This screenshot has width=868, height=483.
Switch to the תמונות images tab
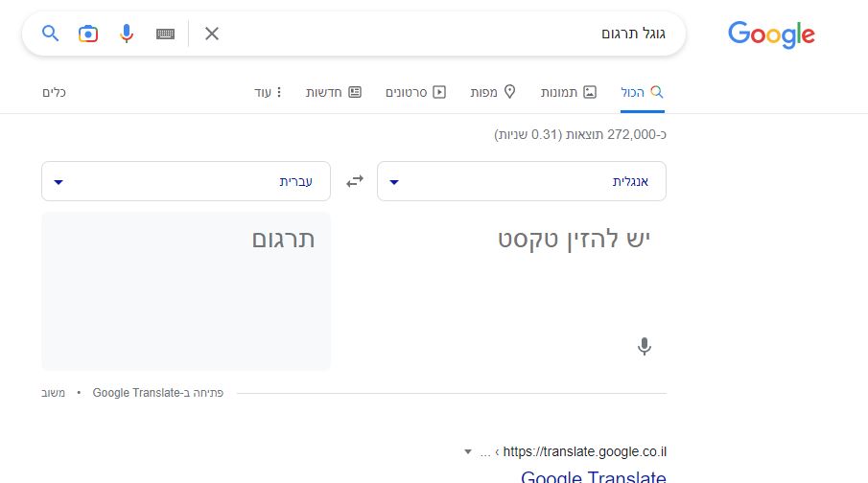pyautogui.click(x=569, y=92)
